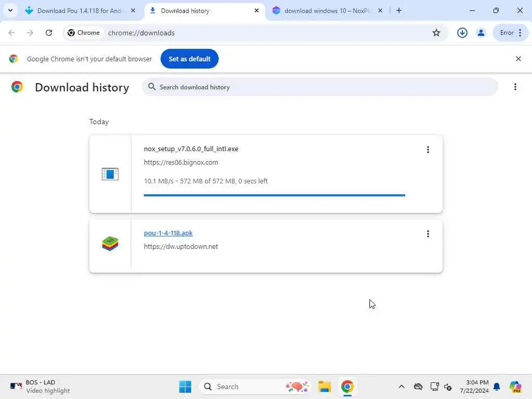Image resolution: width=532 pixels, height=399 pixels.
Task: Open the notifications bell icon
Action: tap(497, 387)
